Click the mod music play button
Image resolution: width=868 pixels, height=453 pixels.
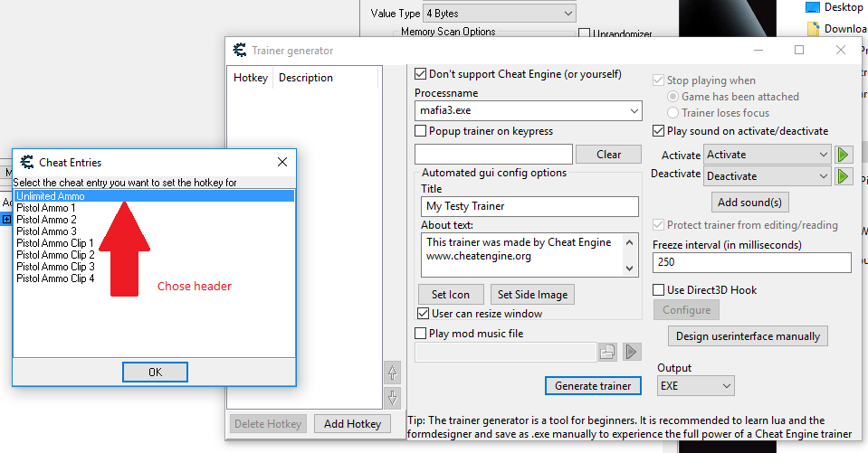click(x=631, y=352)
